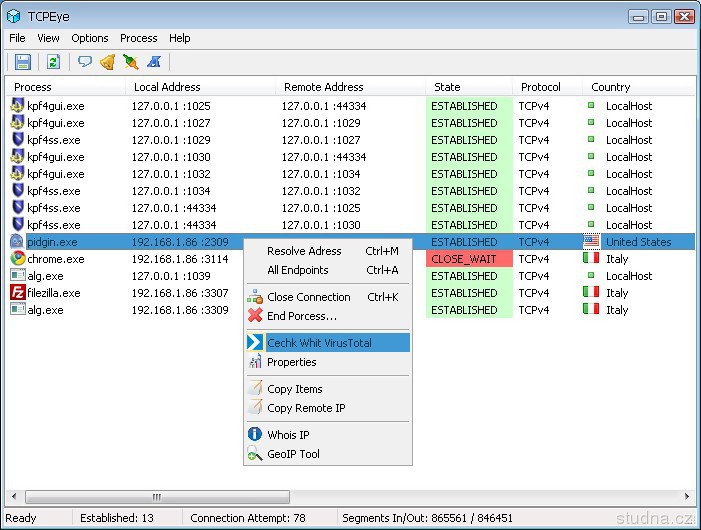Select the chrome.exe connection row

[56, 259]
